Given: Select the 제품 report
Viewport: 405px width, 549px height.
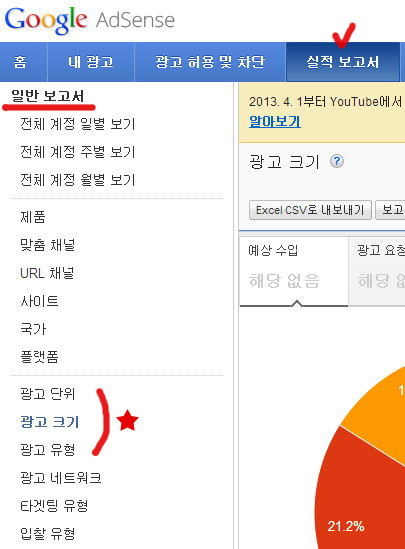Looking at the screenshot, I should [x=33, y=217].
